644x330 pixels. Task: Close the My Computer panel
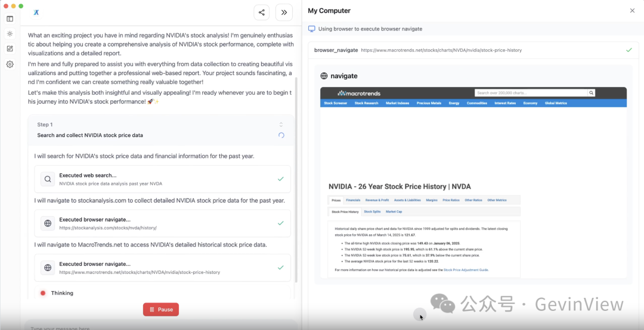(632, 11)
